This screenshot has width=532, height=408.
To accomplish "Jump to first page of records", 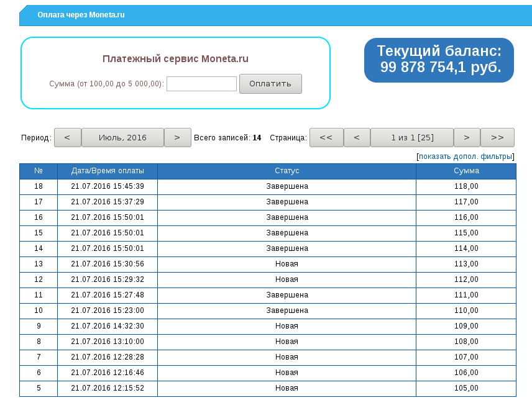I will point(326,138).
